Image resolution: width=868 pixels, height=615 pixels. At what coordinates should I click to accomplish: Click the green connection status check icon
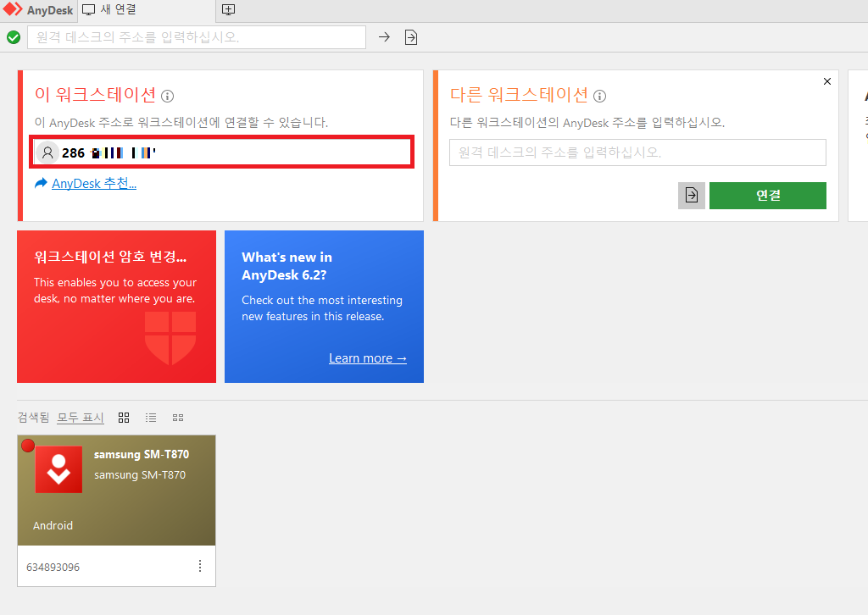14,37
